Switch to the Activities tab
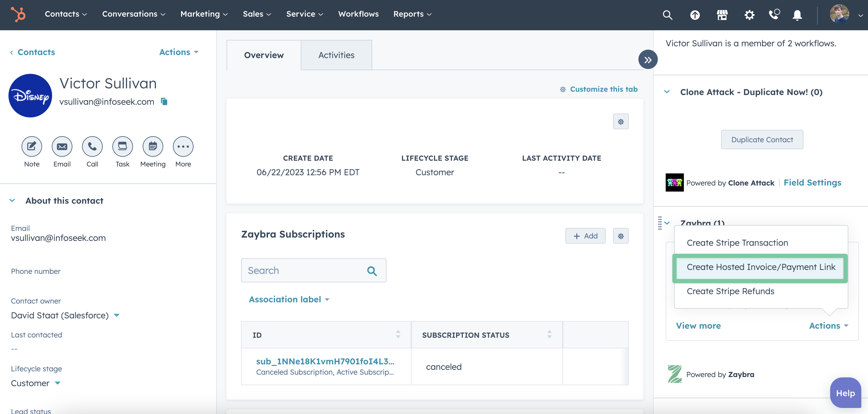The width and height of the screenshot is (868, 414). pyautogui.click(x=336, y=55)
